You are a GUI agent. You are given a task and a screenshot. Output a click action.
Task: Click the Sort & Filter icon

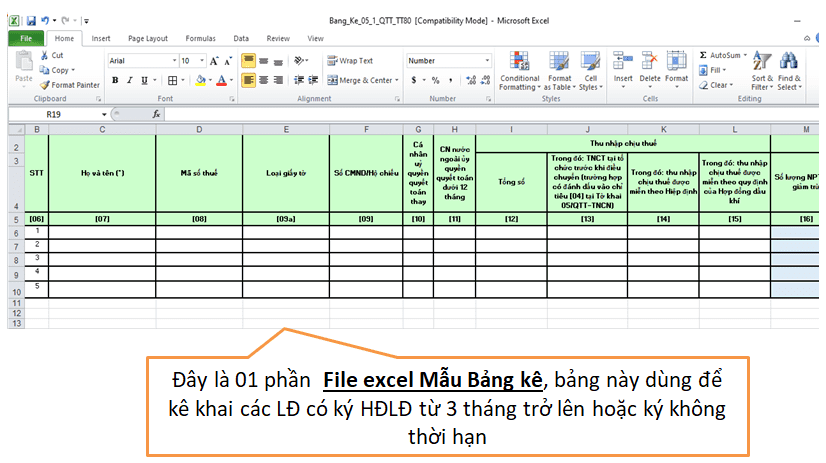click(x=761, y=70)
